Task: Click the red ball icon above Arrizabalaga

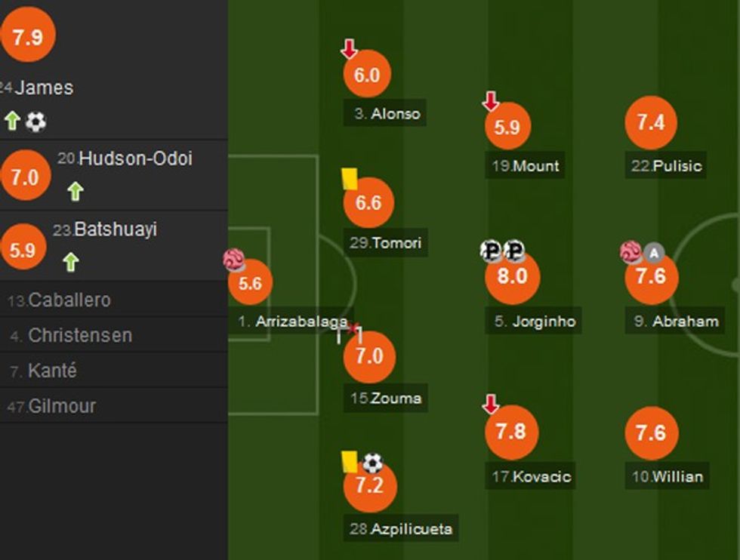Action: (233, 260)
